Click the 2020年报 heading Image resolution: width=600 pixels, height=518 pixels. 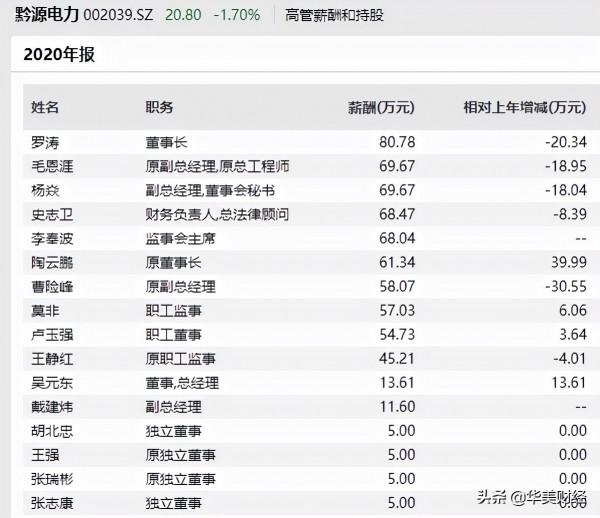click(x=59, y=54)
